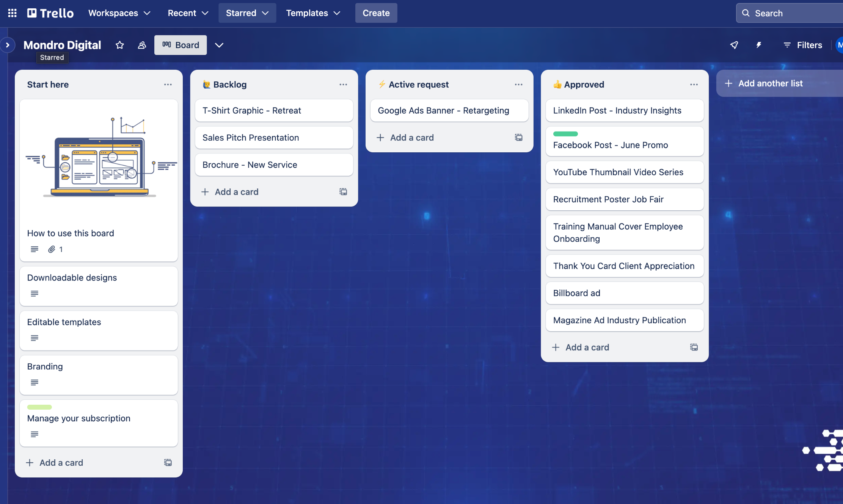Open the power-ups rocket icon

click(x=734, y=45)
